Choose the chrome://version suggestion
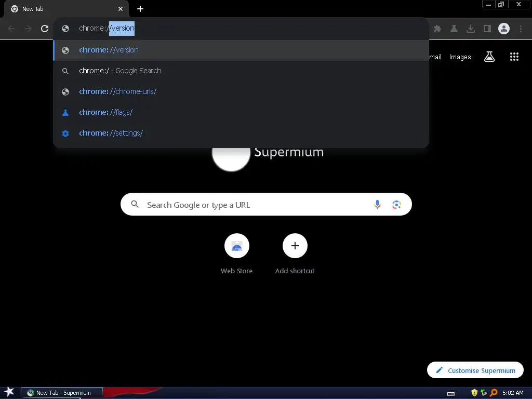 coord(241,50)
